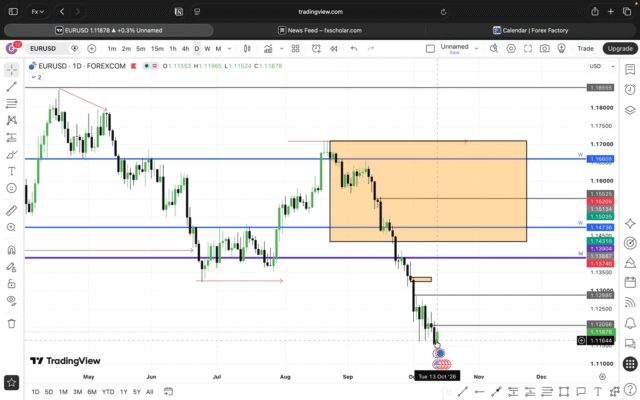Screen dimensions: 640x400
Task: Open the candles chart type menu
Action: 247,49
